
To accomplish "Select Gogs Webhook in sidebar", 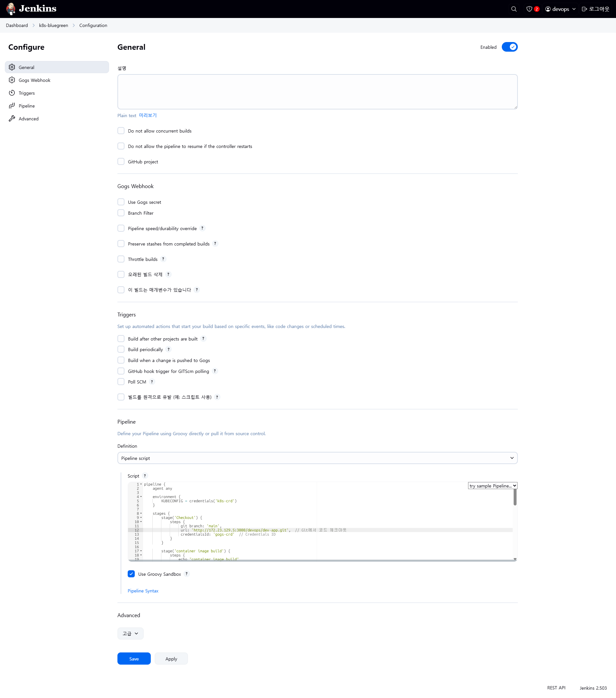I will tap(34, 80).
